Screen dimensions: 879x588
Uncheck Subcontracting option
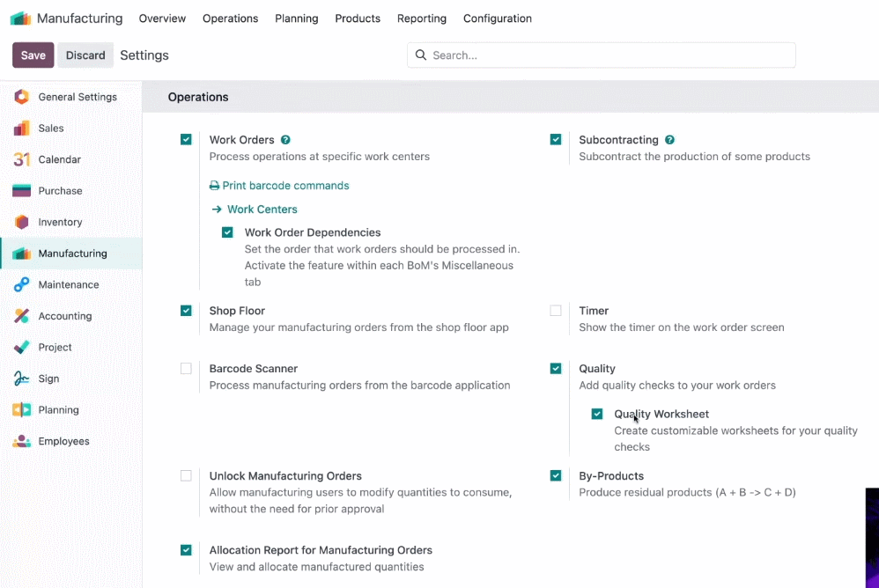556,139
